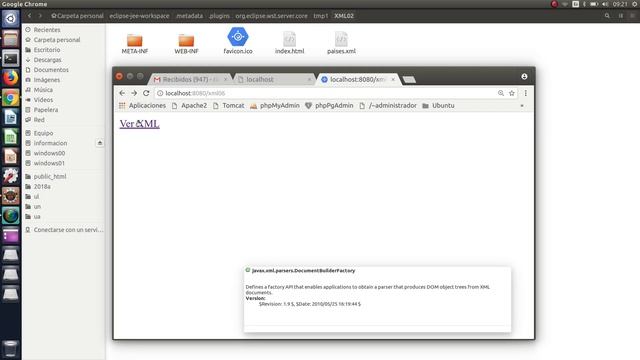Open Ubuntu dash home button
This screenshot has height=360, width=640.
click(x=11, y=18)
